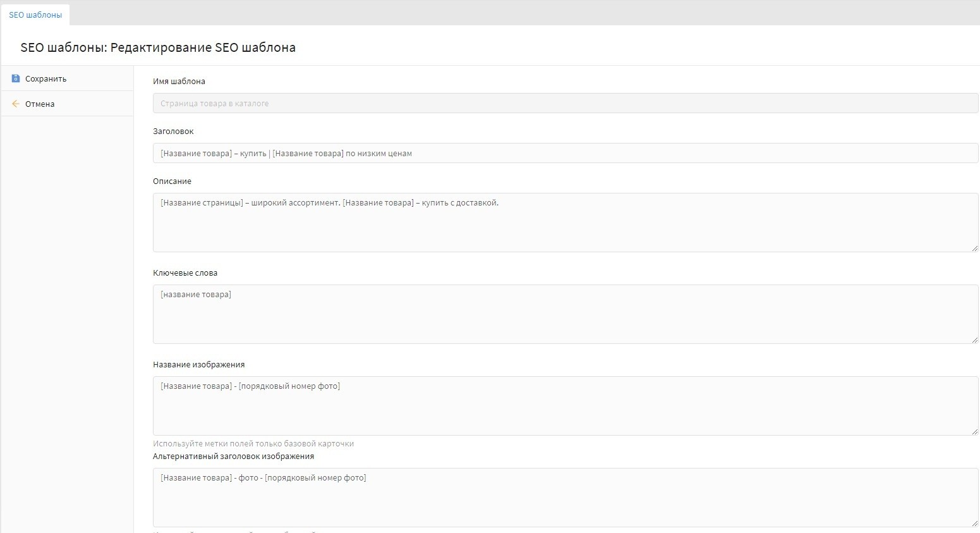Click inside the 'Ключевые слова' text area
The height and width of the screenshot is (533, 980).
pos(565,314)
